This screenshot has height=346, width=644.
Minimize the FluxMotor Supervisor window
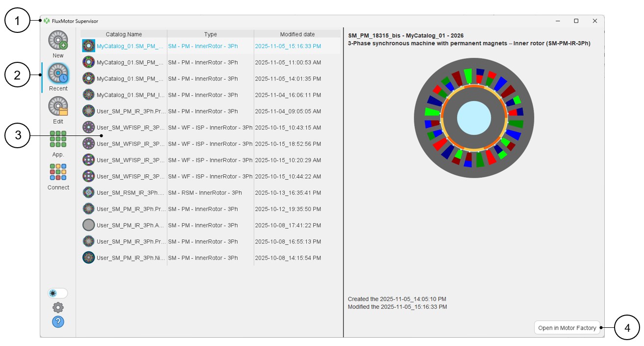[558, 21]
